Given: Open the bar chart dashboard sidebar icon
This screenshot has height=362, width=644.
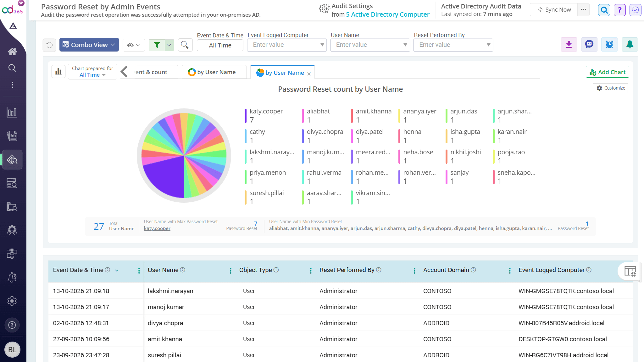Looking at the screenshot, I should 12,112.
